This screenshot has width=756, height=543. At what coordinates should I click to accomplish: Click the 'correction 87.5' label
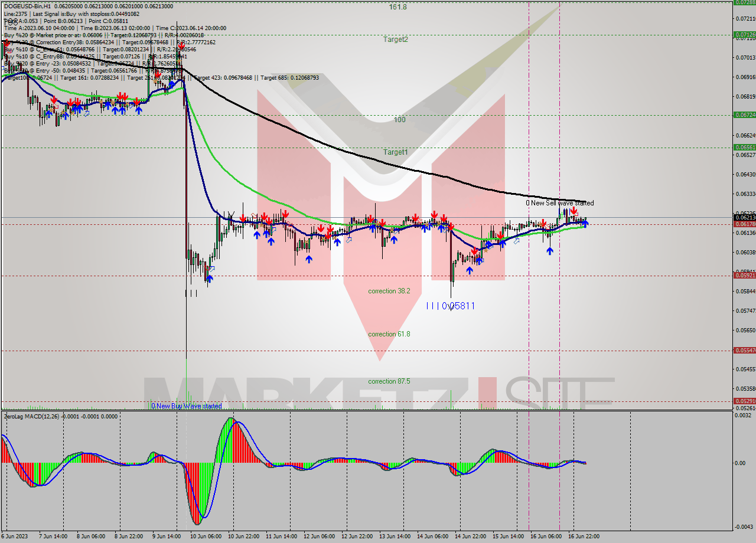click(x=389, y=382)
